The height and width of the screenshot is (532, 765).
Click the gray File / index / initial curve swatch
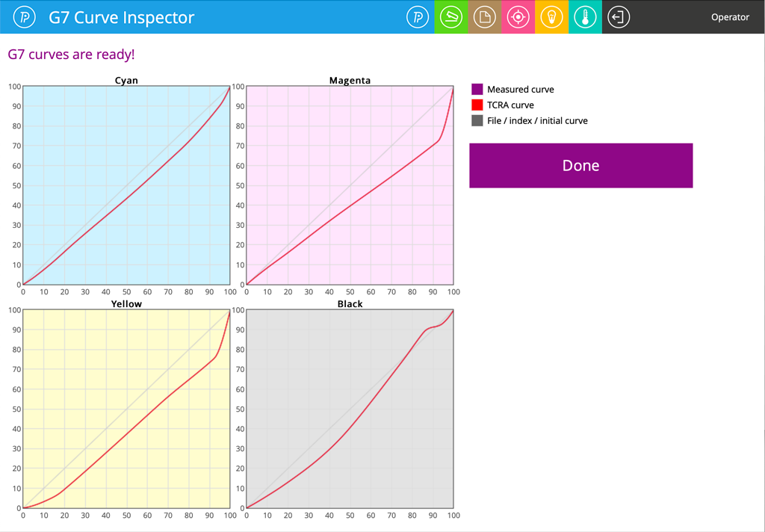[x=477, y=120]
